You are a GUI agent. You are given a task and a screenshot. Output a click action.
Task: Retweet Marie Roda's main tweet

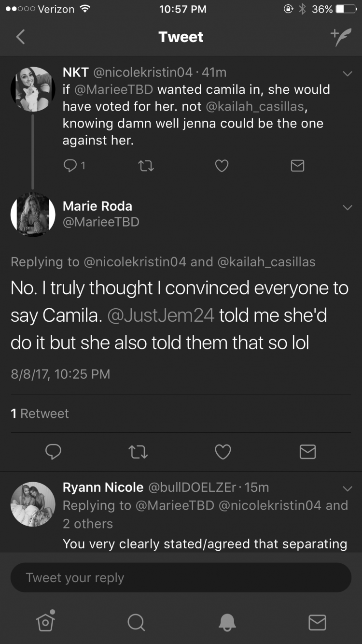pos(139,452)
